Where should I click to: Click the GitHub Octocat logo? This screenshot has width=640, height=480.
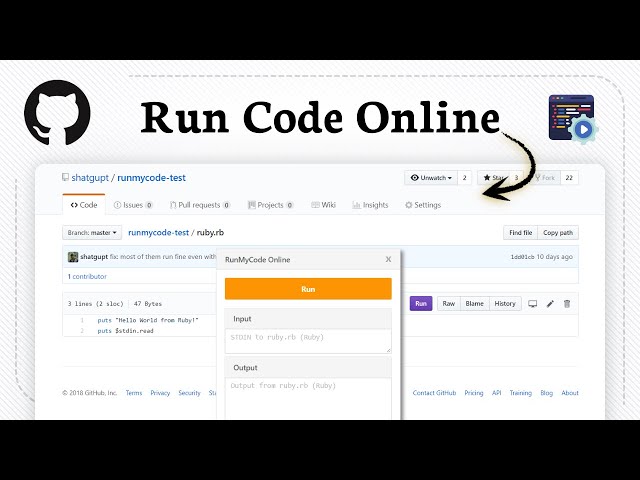click(x=57, y=112)
